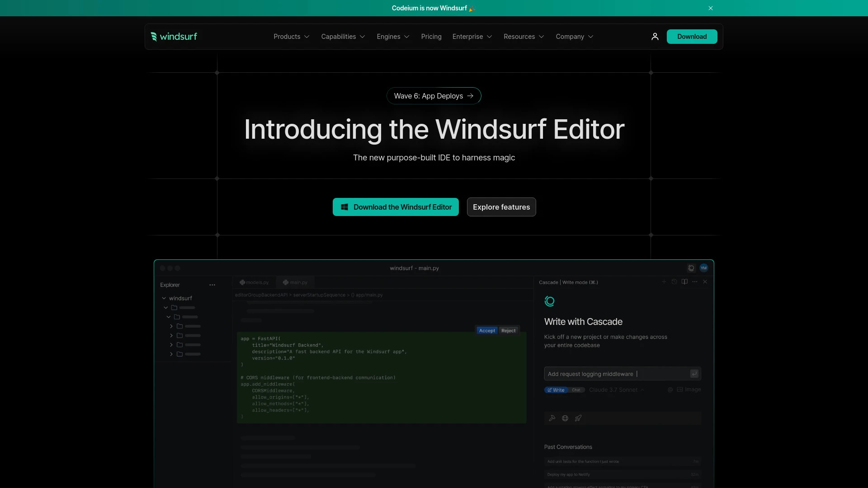Click the rocket deploy icon in Cascade

pyautogui.click(x=578, y=418)
